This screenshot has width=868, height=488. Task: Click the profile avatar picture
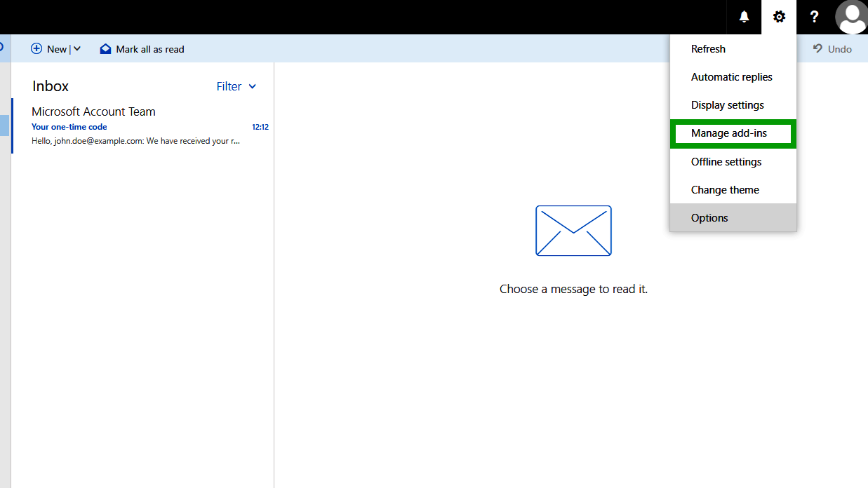tap(850, 16)
